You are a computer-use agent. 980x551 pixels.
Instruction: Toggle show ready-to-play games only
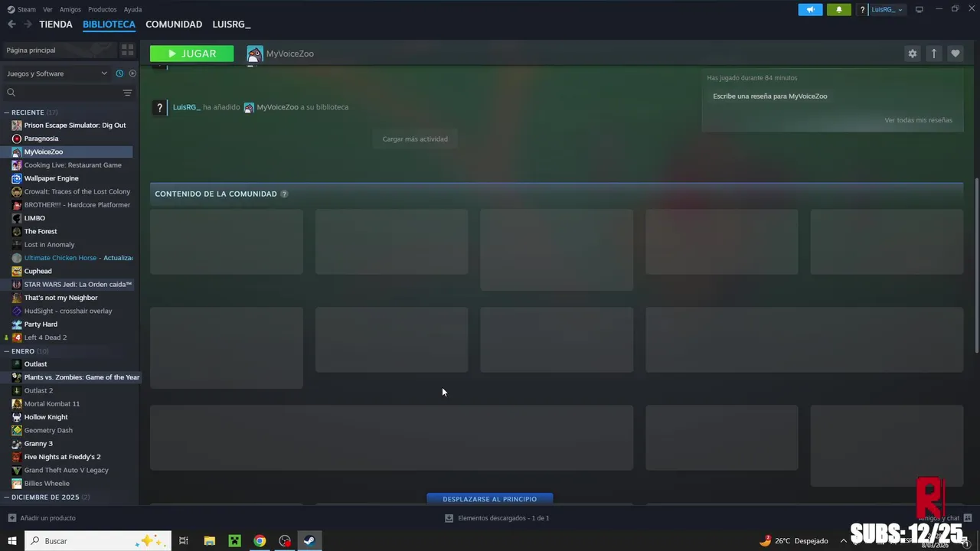coord(132,73)
